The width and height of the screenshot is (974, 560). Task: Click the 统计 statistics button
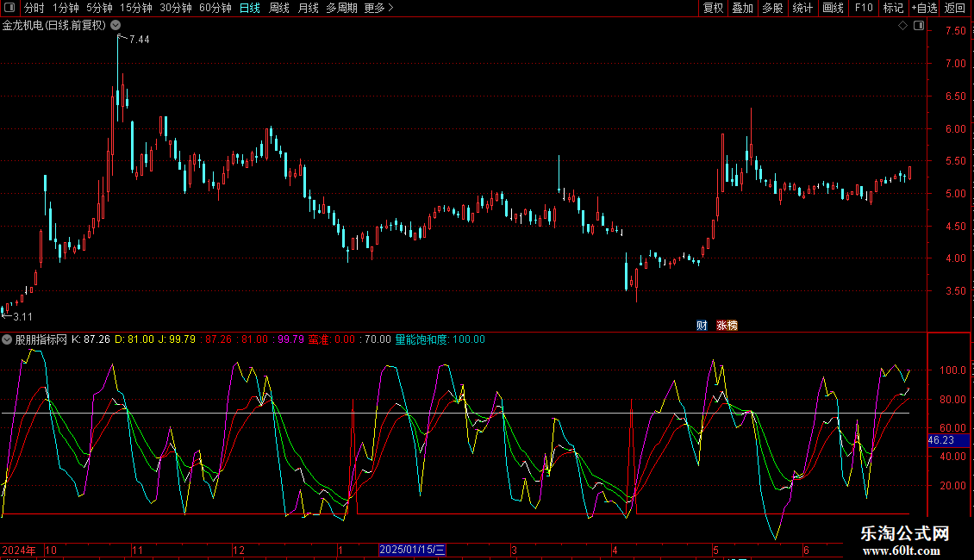point(802,8)
